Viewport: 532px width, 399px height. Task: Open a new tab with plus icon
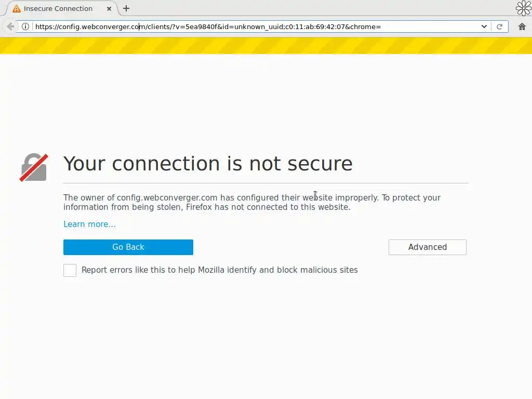click(x=126, y=8)
